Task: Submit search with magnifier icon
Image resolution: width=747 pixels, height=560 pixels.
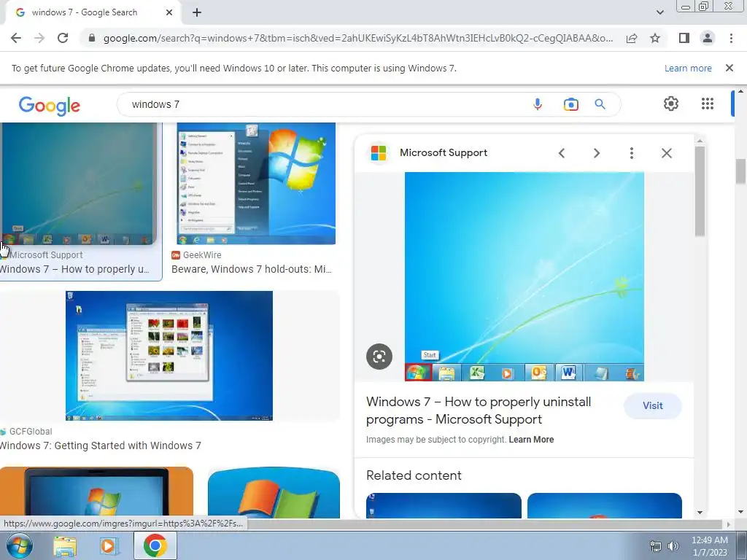Action: pyautogui.click(x=600, y=104)
